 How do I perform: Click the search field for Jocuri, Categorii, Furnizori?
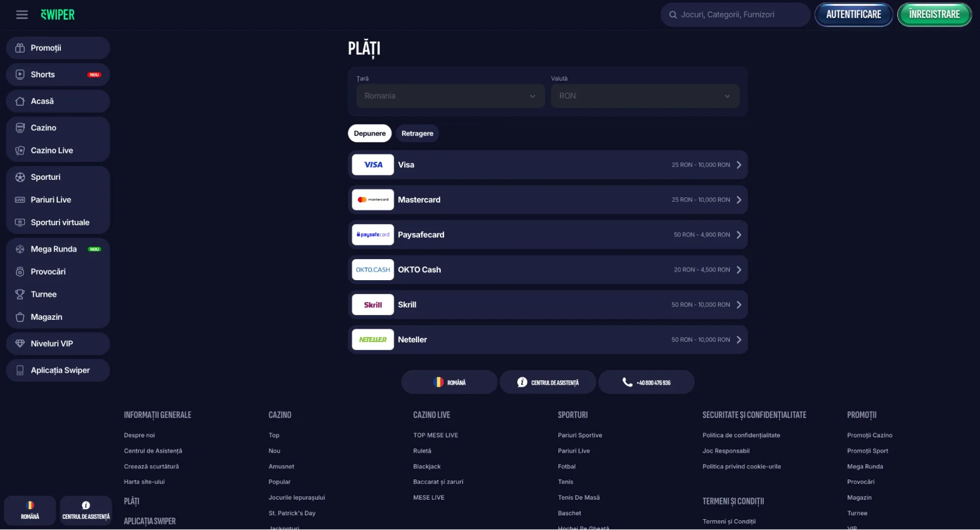(735, 15)
